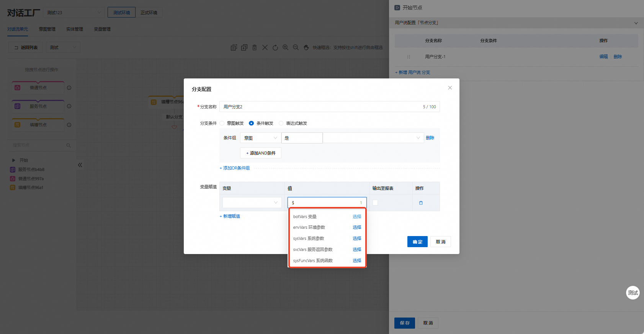Viewport: 644px width, 334px height.
Task: Click the 取消 button beside 保存
Action: point(428,323)
